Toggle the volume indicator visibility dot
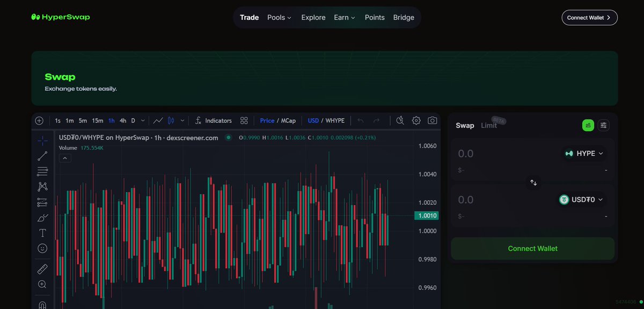 click(x=228, y=138)
